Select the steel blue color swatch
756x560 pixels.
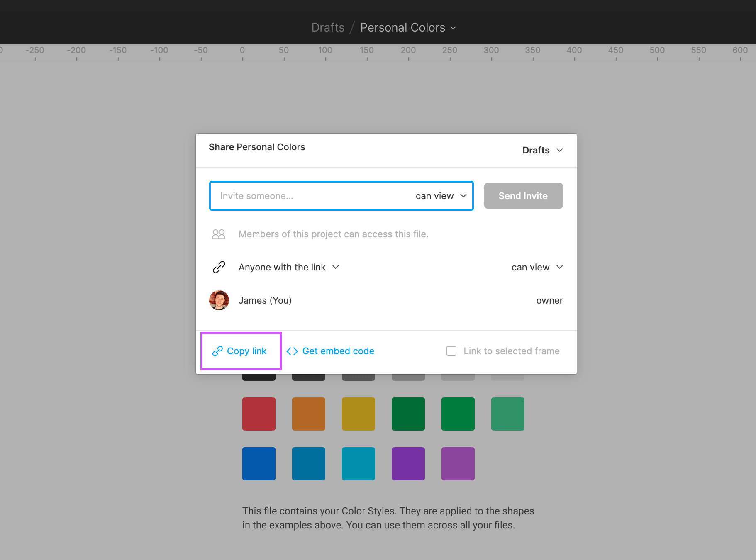click(309, 464)
